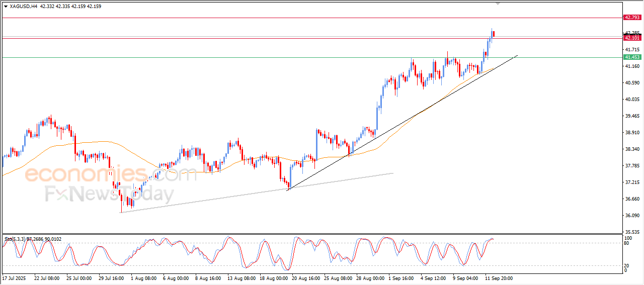Click the 38.340 price axis value
This screenshot has width=644, height=285.
[x=632, y=149]
